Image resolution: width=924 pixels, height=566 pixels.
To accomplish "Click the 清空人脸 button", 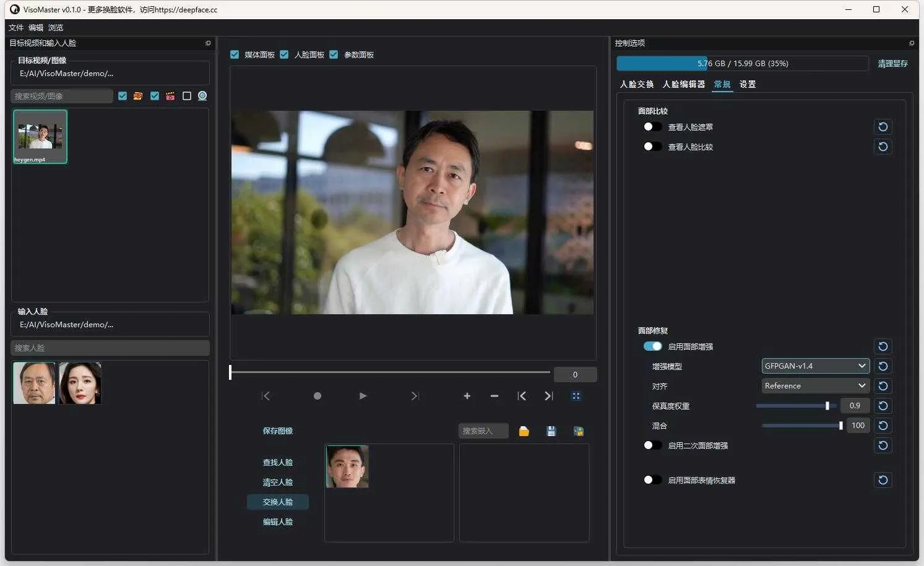I will (278, 482).
